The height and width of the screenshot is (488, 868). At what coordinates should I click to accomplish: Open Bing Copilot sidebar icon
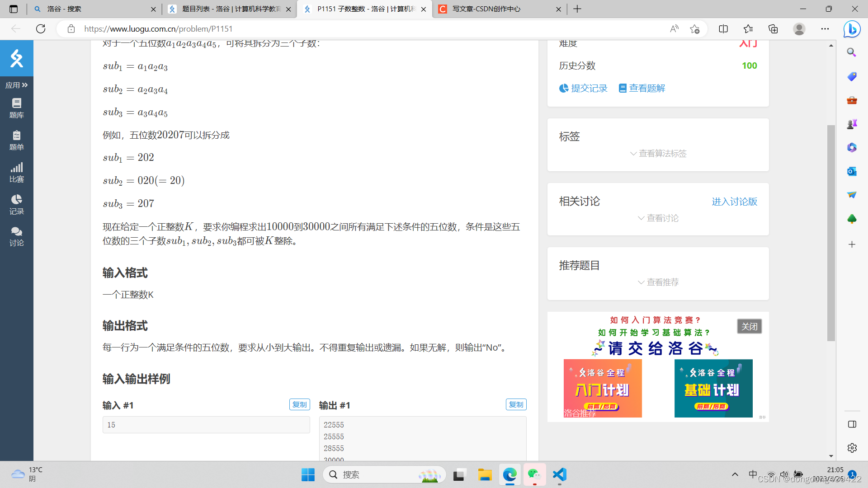852,29
